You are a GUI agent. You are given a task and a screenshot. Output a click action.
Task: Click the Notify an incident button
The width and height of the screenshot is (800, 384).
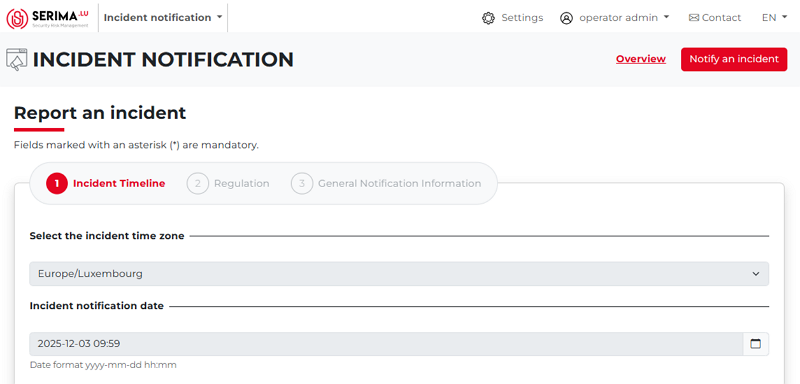[734, 59]
